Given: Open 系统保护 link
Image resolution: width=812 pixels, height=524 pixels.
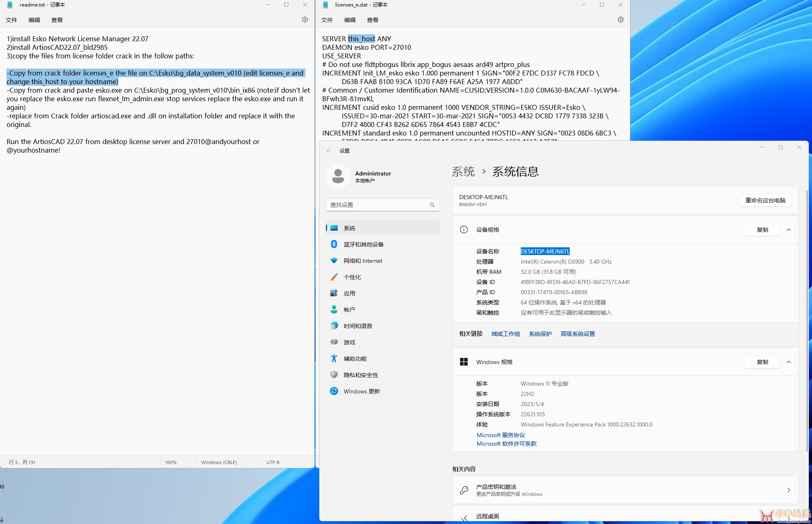Looking at the screenshot, I should 540,334.
